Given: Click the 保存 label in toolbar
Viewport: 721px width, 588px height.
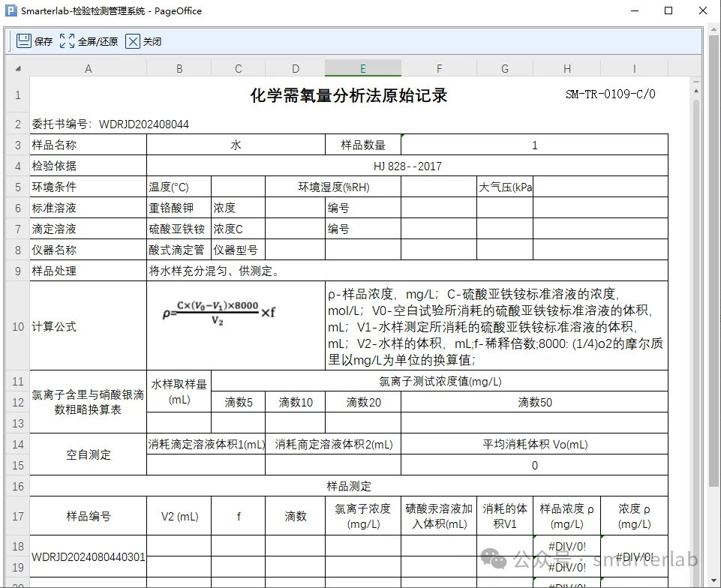Looking at the screenshot, I should click(44, 42).
